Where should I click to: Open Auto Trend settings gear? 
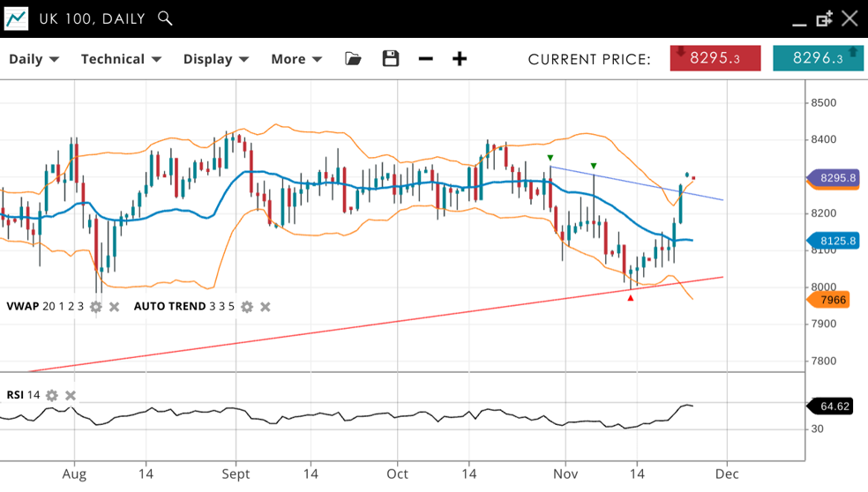point(247,307)
